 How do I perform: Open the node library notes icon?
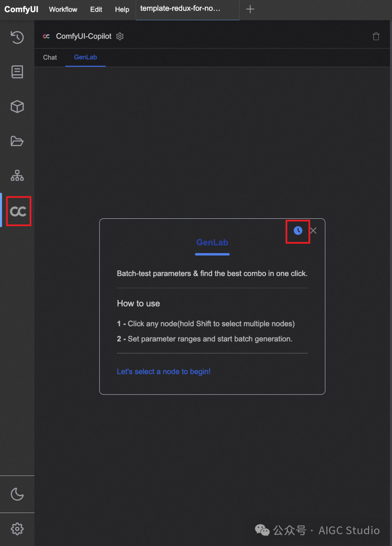coord(17,72)
